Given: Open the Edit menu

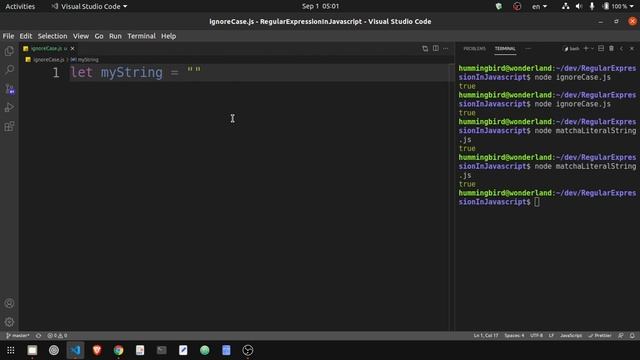Looking at the screenshot, I should click(x=25, y=36).
